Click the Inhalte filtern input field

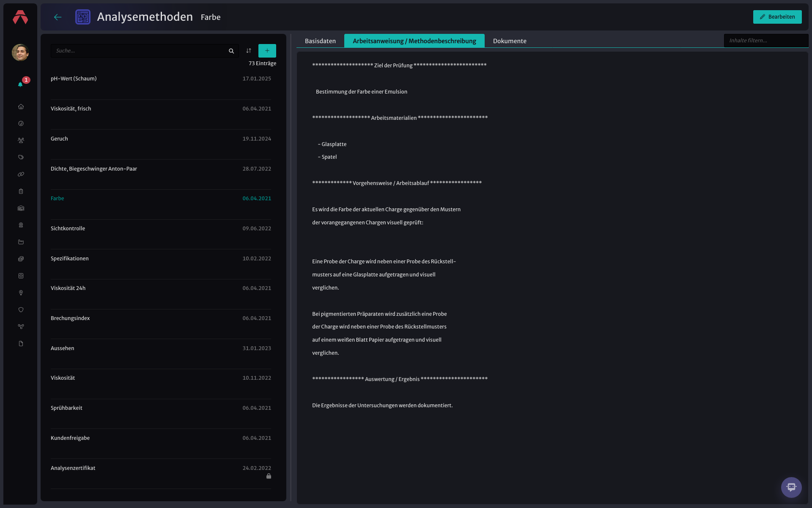(x=766, y=41)
